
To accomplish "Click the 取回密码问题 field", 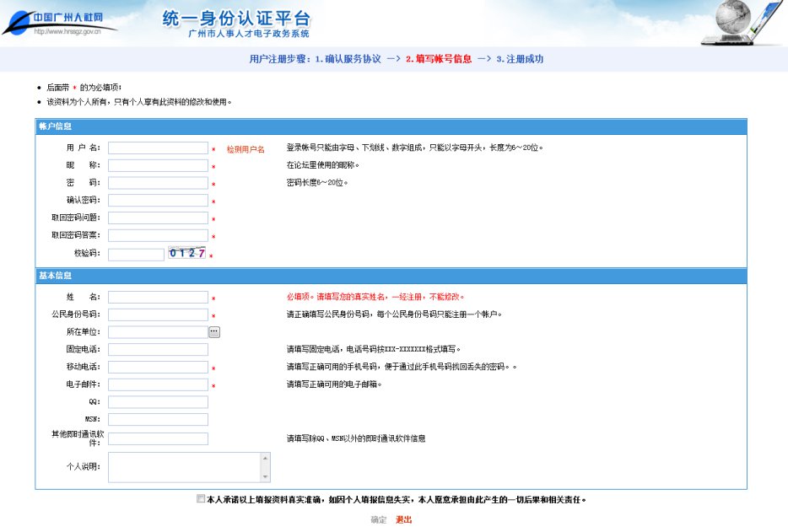I will 158,218.
